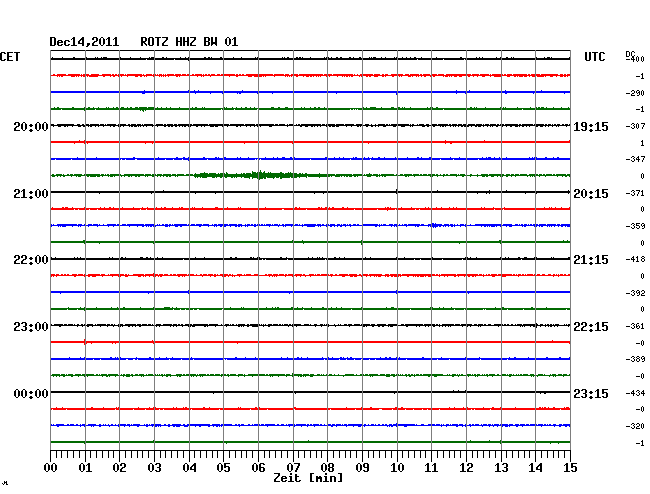Select the 20:00 CET time label

click(31, 126)
